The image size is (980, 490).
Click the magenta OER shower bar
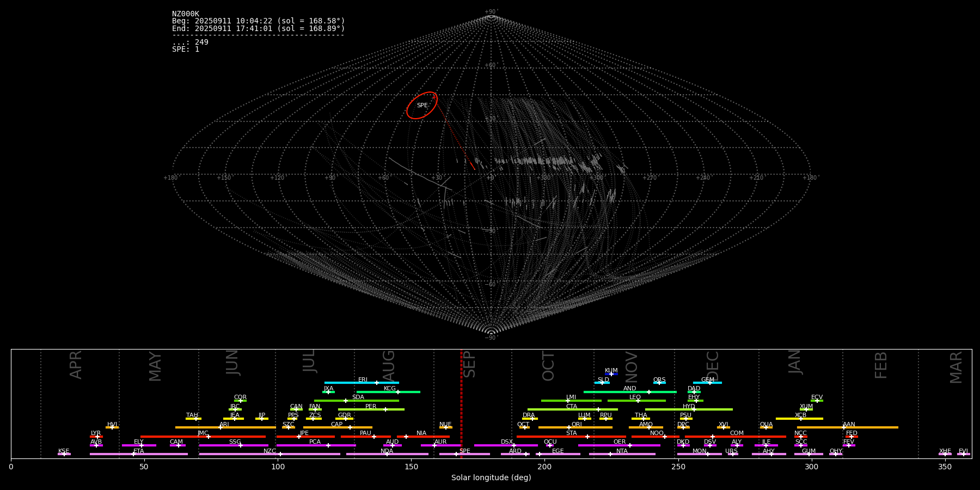[x=619, y=445]
